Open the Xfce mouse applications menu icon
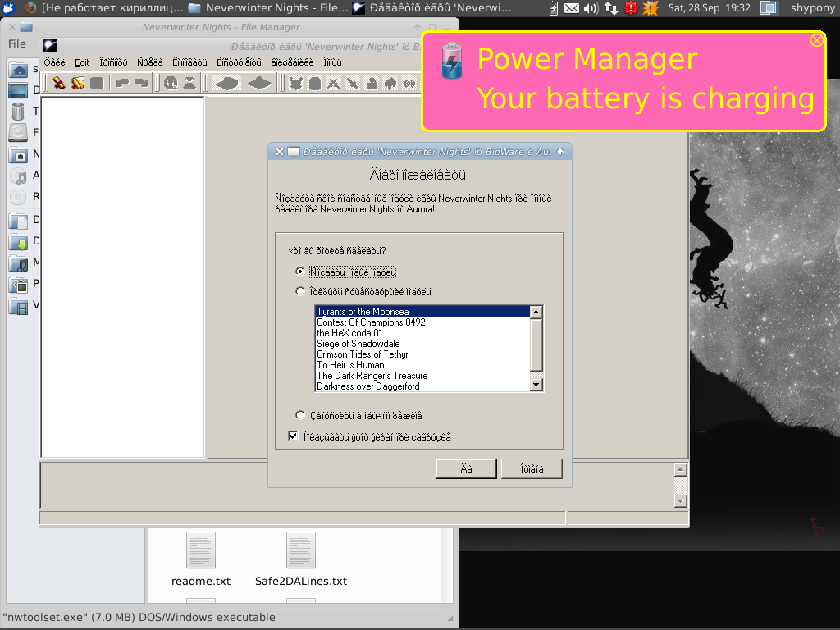This screenshot has width=840, height=630. pyautogui.click(x=8, y=8)
